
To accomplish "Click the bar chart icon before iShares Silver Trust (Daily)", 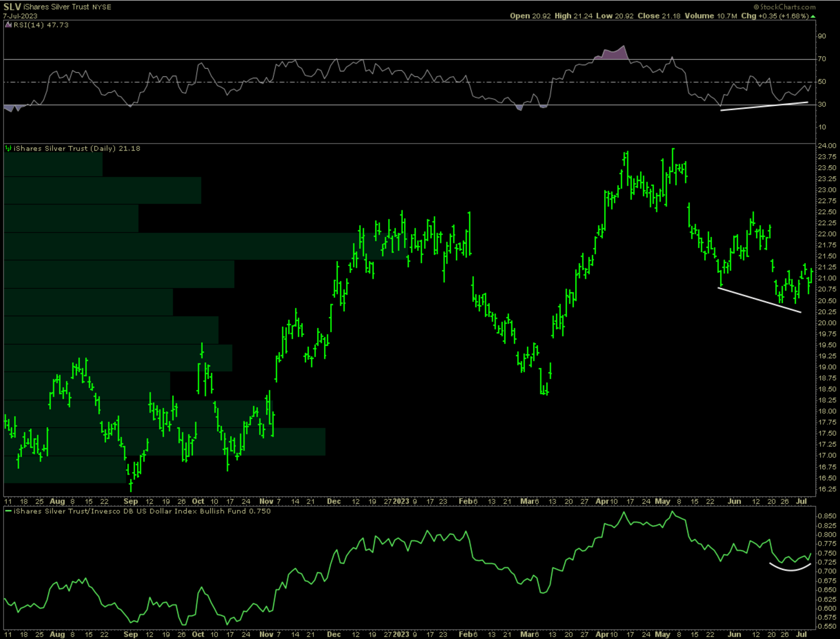I will pyautogui.click(x=8, y=148).
